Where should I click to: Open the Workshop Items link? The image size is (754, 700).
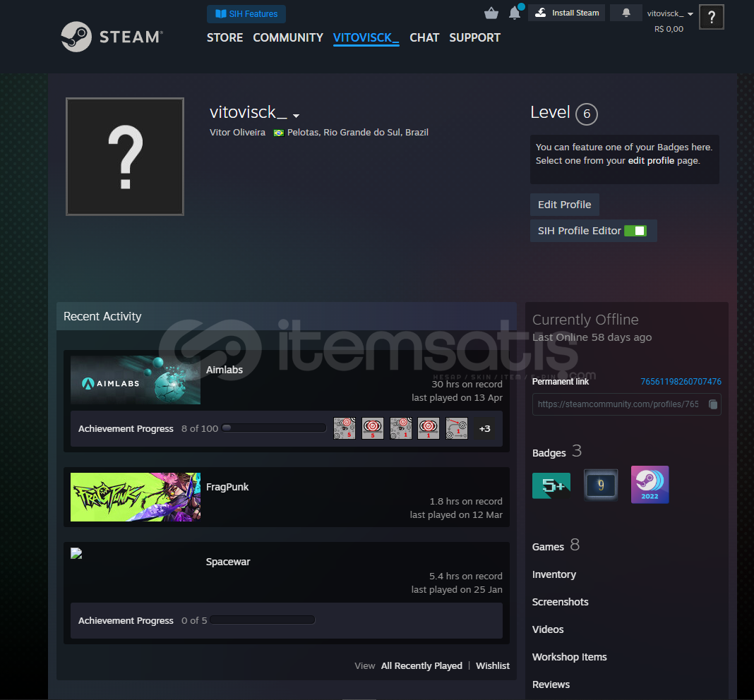point(569,657)
